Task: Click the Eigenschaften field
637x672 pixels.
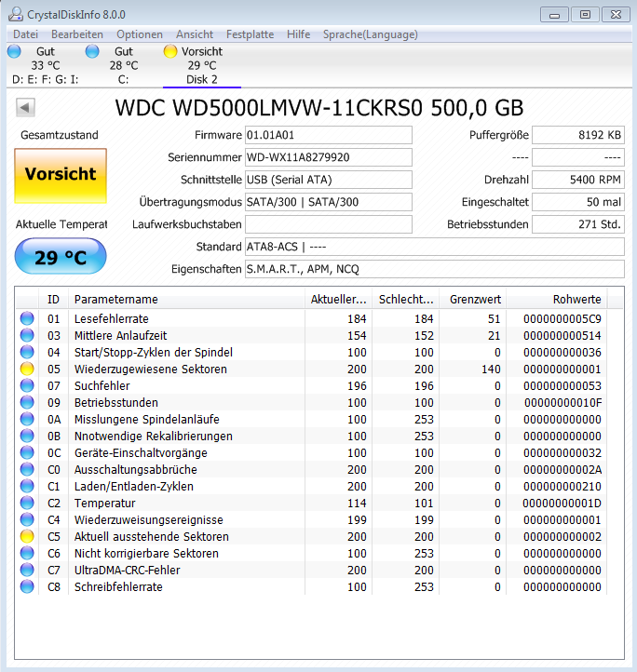Action: [x=435, y=269]
